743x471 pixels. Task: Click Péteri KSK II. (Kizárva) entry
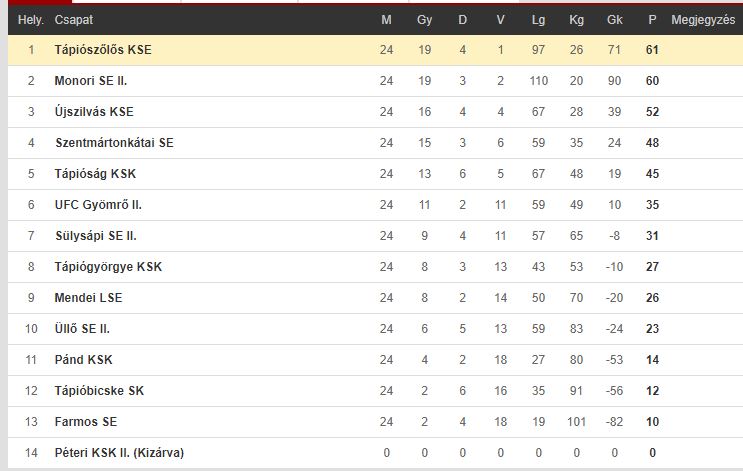coord(119,453)
